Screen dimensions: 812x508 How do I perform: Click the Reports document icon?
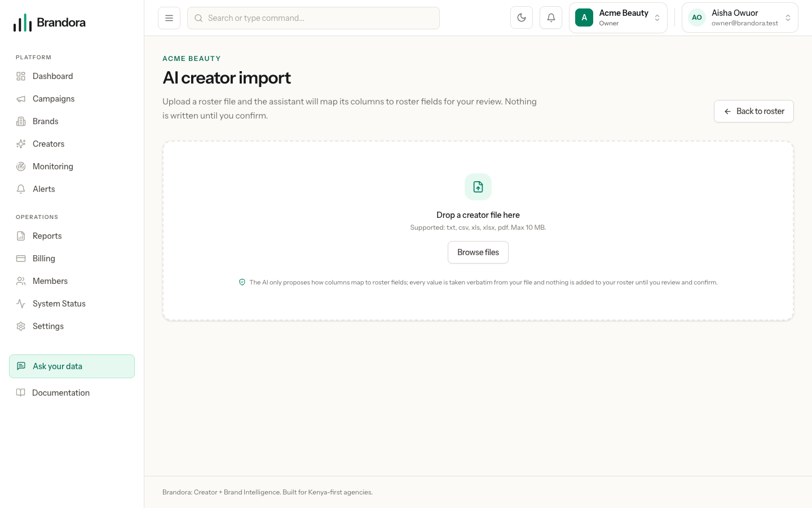pos(21,236)
